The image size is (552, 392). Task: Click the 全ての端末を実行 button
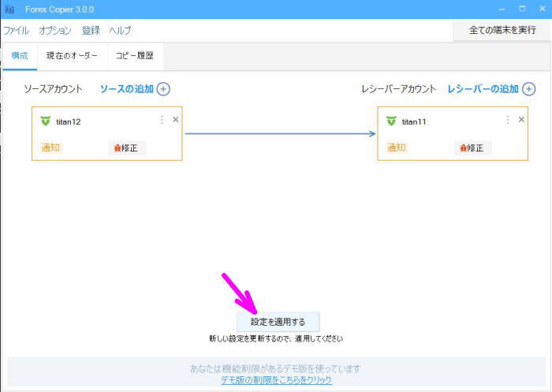tap(502, 30)
